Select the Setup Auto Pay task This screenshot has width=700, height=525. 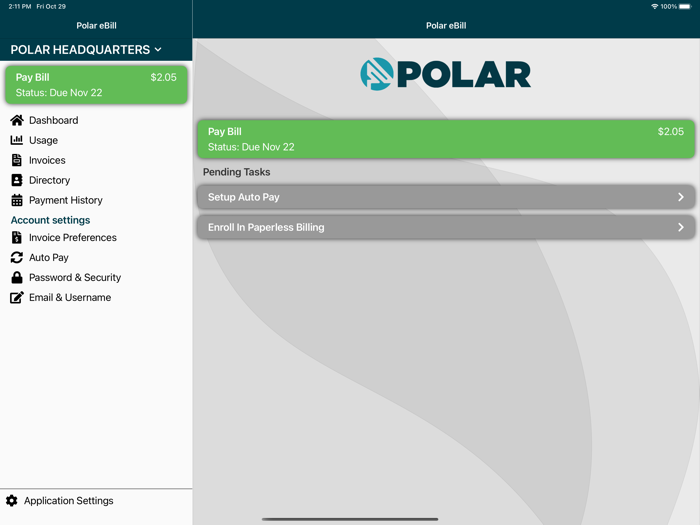pyautogui.click(x=446, y=197)
